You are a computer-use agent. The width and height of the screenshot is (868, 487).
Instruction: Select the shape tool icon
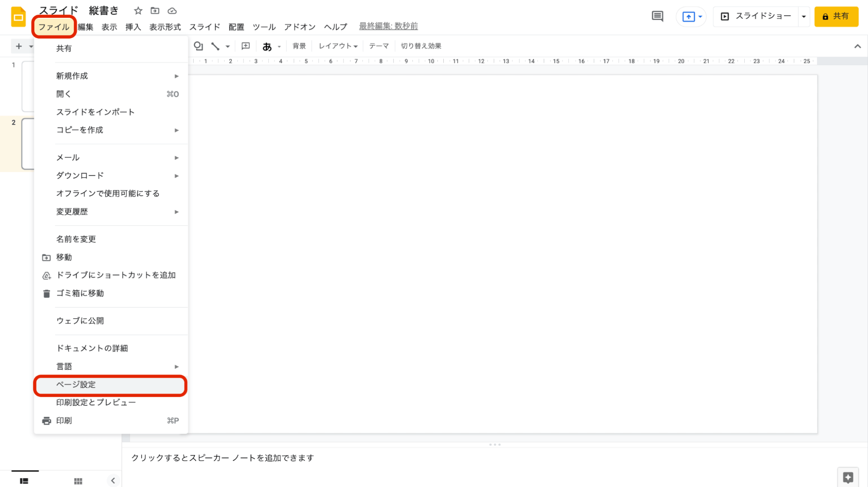(198, 46)
